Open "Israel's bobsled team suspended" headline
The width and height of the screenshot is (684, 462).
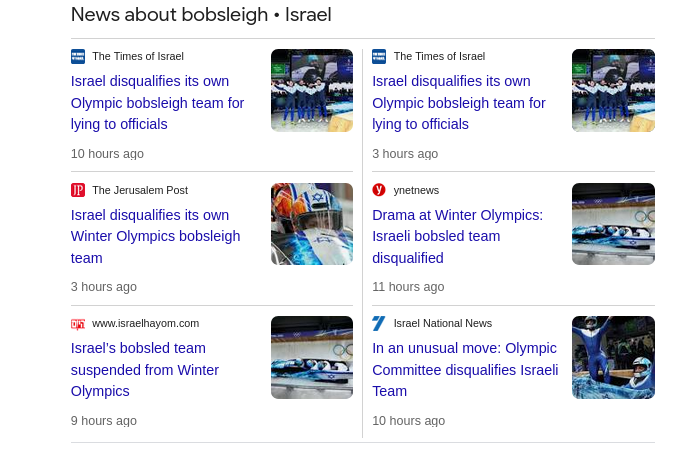click(x=144, y=370)
